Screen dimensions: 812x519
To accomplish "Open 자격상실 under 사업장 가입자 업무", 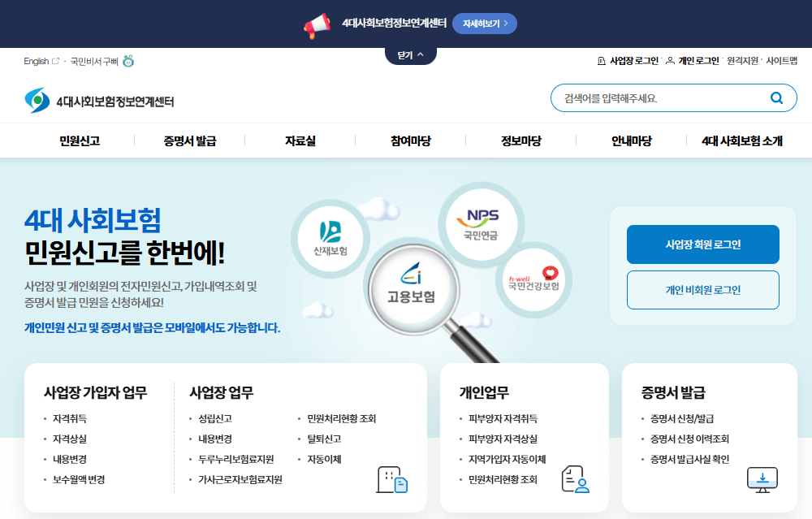I will [x=70, y=439].
